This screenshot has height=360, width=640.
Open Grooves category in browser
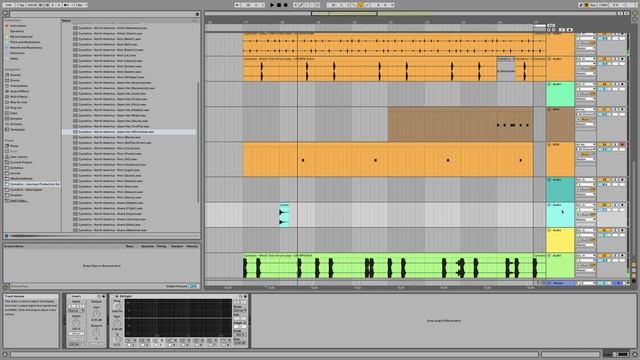(16, 124)
